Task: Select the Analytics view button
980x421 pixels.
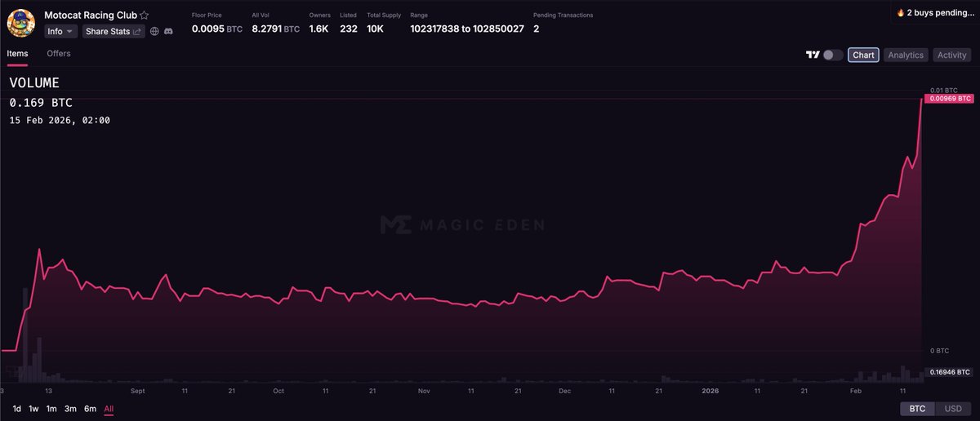Action: pos(906,55)
